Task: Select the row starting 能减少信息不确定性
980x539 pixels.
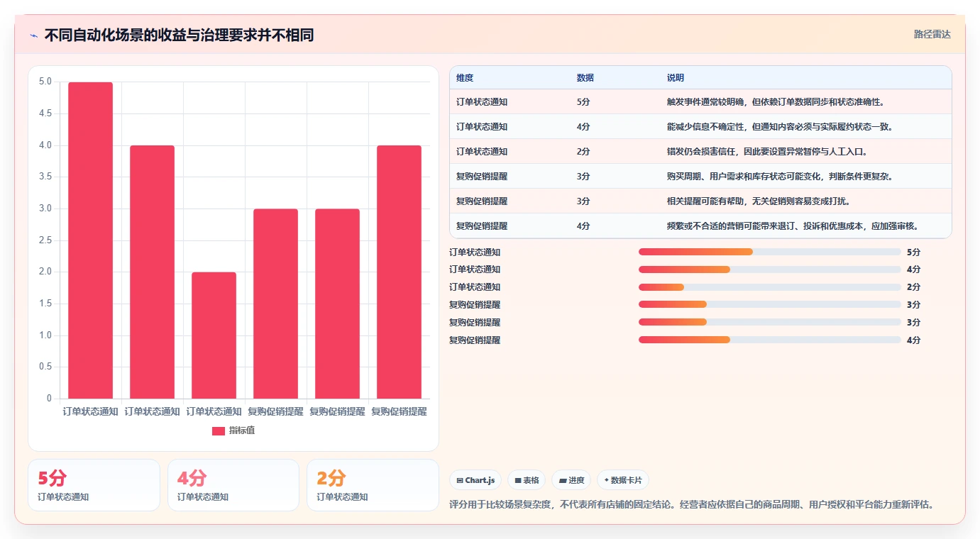Action: coord(700,127)
